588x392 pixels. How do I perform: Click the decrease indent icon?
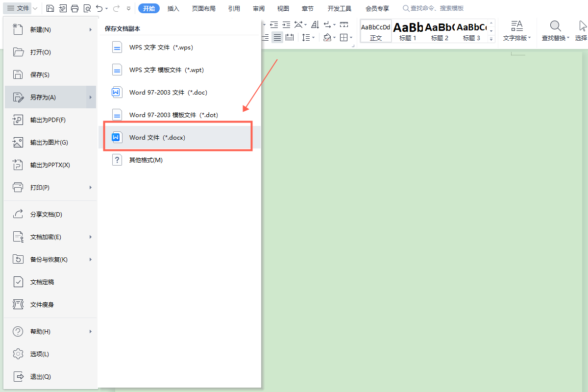point(274,24)
